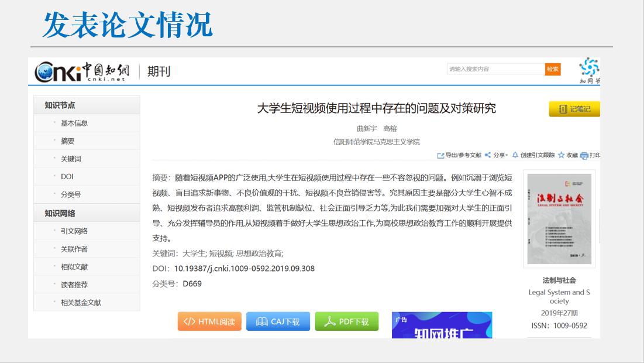Click the export references (导出/参考文献) icon
Screen dimensions: 644x363
tap(441, 155)
